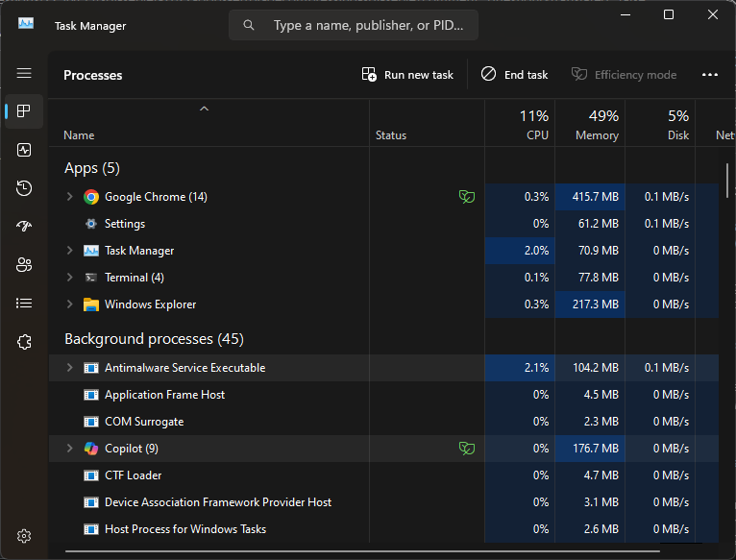Viewport: 736px width, 560px height.
Task: Click the Efficiency mode button
Action: [624, 75]
